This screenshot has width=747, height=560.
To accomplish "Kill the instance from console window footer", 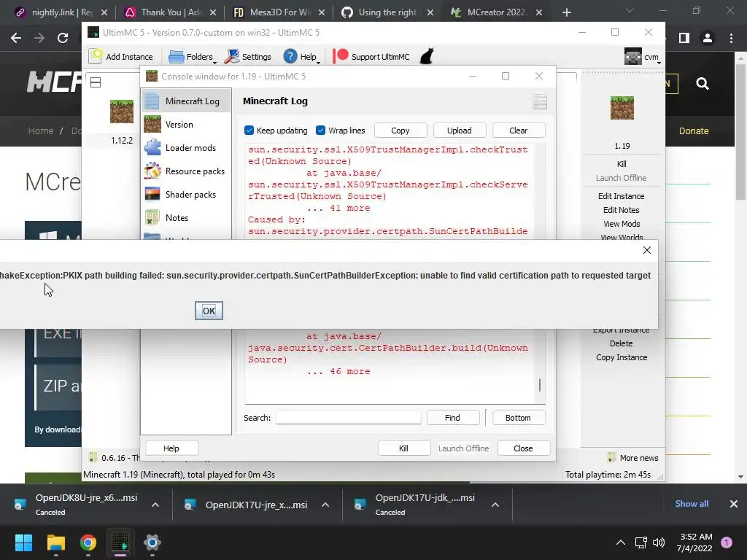I will coord(404,448).
